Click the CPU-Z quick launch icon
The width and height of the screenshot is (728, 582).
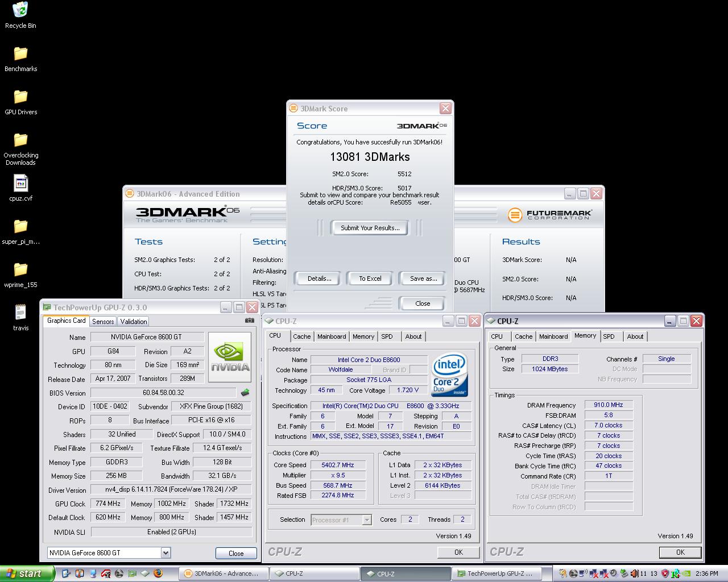click(145, 573)
